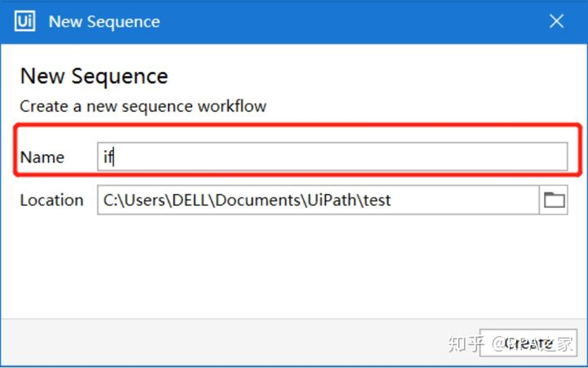Click the bold "New Sequence" heading
This screenshot has height=368, width=588.
click(94, 77)
